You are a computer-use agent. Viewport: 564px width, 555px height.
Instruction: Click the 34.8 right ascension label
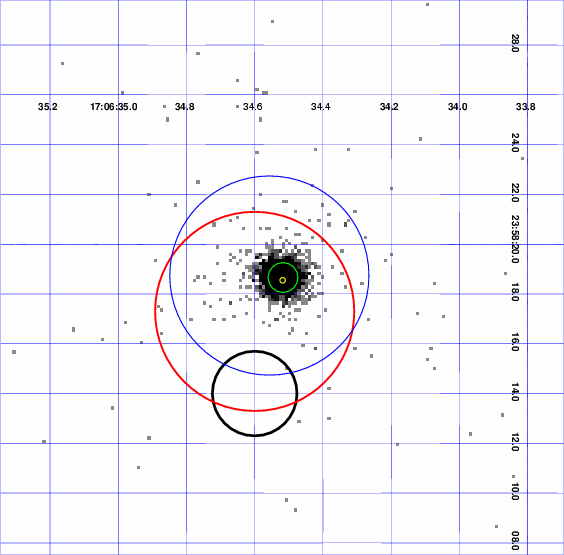click(185, 107)
